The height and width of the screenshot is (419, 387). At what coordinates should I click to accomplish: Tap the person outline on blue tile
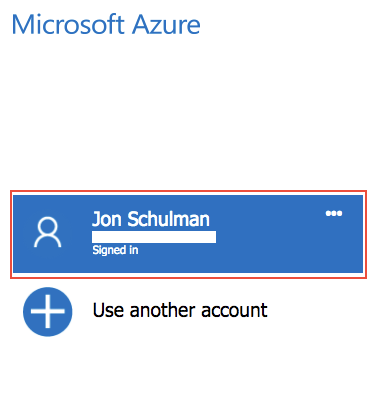pyautogui.click(x=48, y=232)
